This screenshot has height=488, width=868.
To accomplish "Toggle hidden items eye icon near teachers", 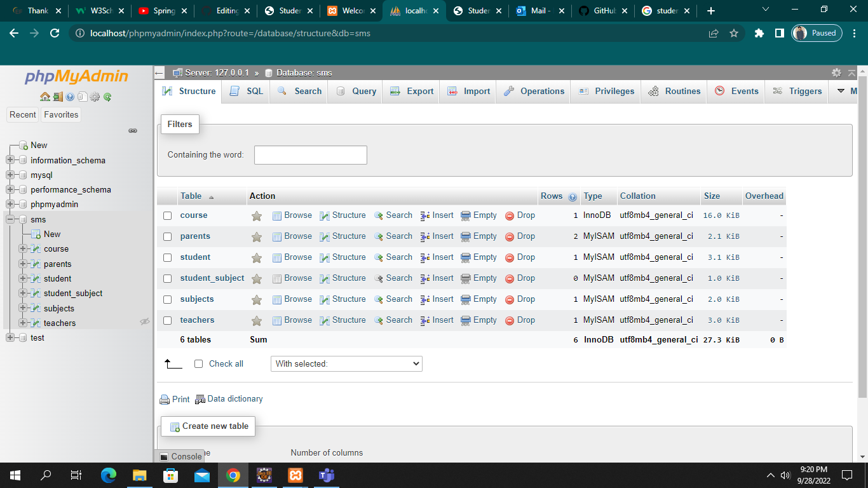I will [x=145, y=322].
